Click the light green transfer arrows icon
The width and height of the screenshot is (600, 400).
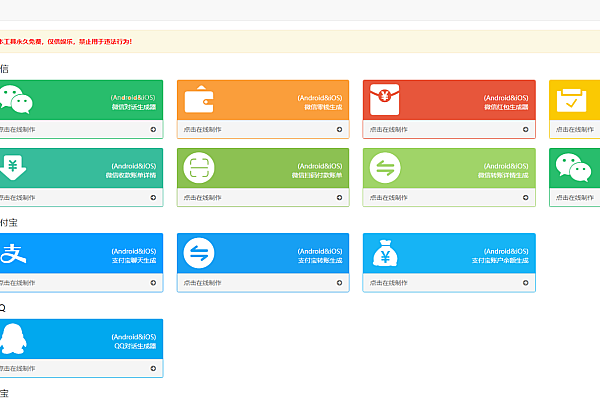point(385,168)
